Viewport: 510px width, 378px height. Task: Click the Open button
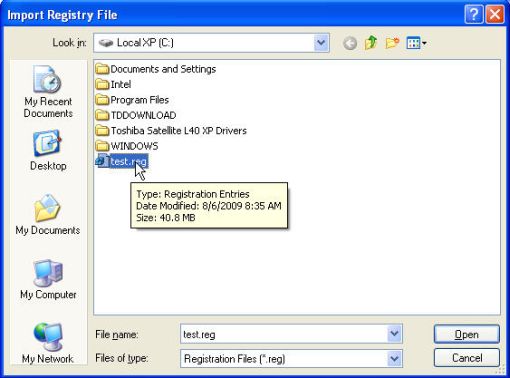pos(467,334)
